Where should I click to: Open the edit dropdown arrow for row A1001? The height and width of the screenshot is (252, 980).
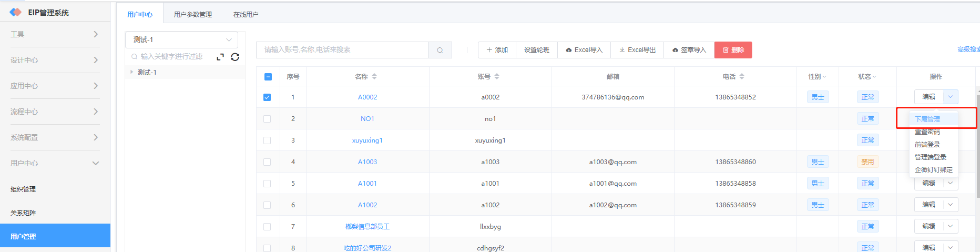coord(951,183)
